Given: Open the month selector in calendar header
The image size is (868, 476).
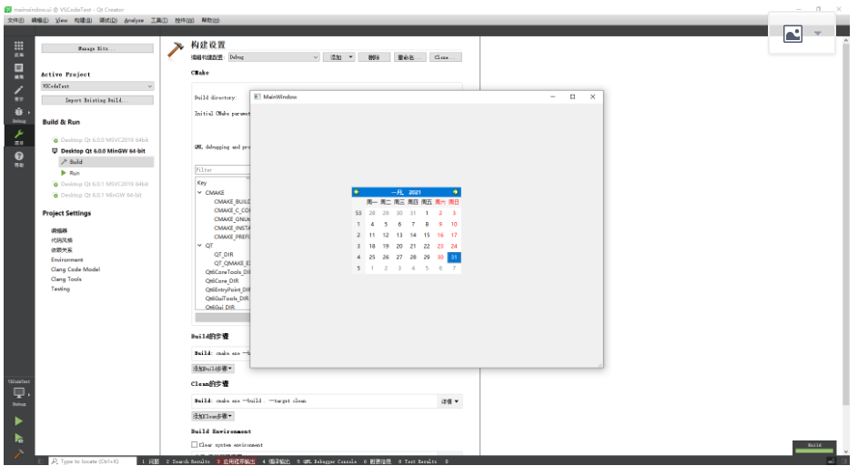Looking at the screenshot, I should (x=398, y=192).
